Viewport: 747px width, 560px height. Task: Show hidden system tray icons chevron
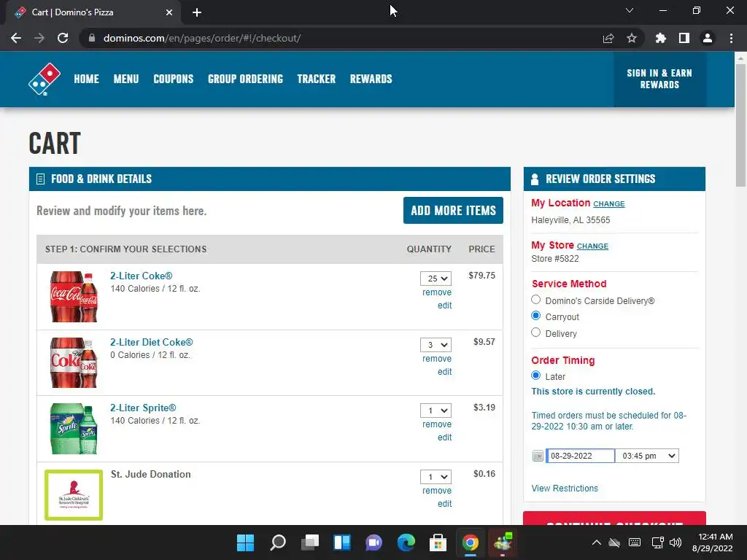[596, 542]
